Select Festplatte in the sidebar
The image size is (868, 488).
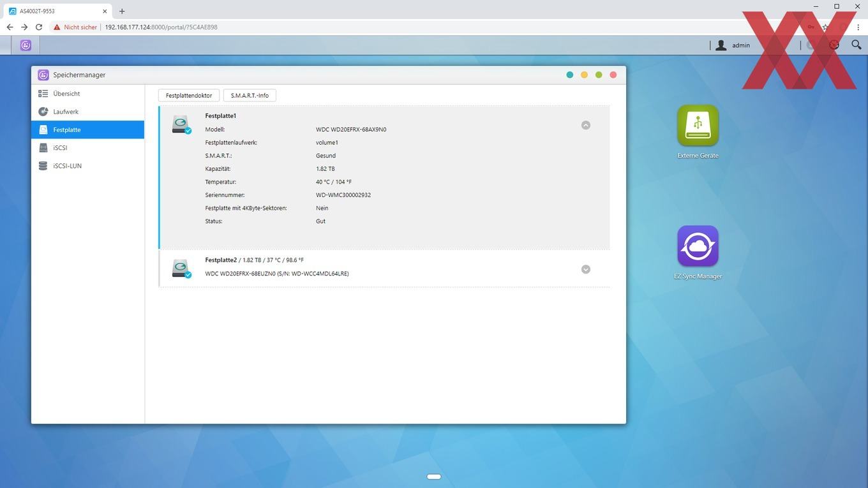coord(87,129)
